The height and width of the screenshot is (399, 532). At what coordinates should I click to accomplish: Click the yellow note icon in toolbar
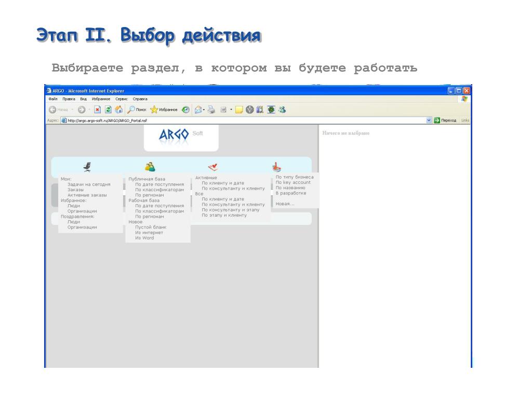point(239,110)
